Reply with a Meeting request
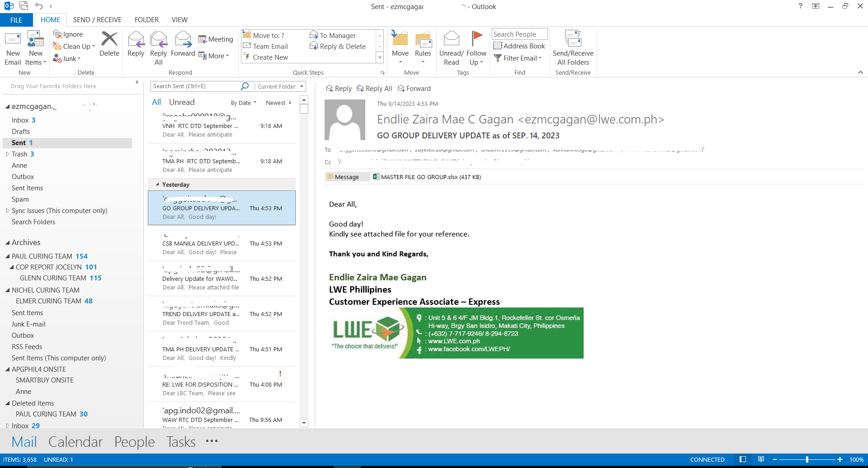This screenshot has width=868, height=468. 216,39
